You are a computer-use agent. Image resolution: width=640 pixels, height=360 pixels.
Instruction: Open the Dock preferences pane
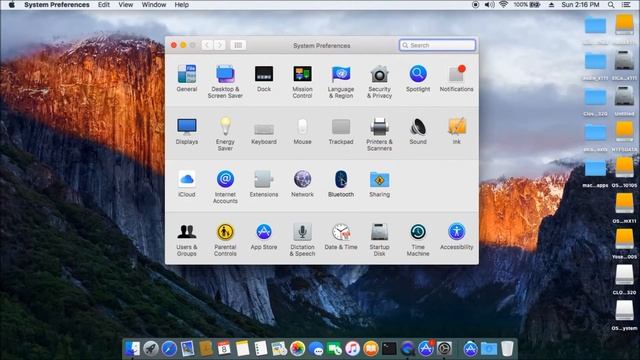click(264, 79)
